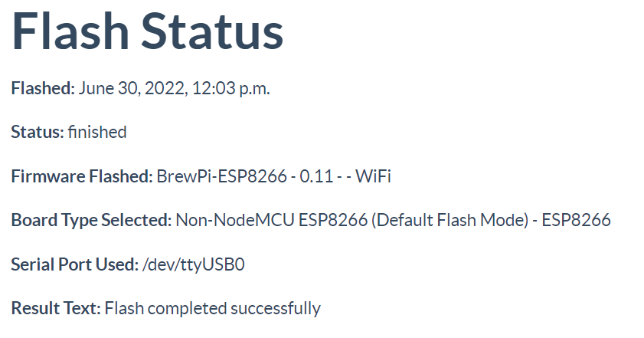The width and height of the screenshot is (644, 338).
Task: Select Non-NodeMCU ESP8266 board type text
Action: point(272,220)
